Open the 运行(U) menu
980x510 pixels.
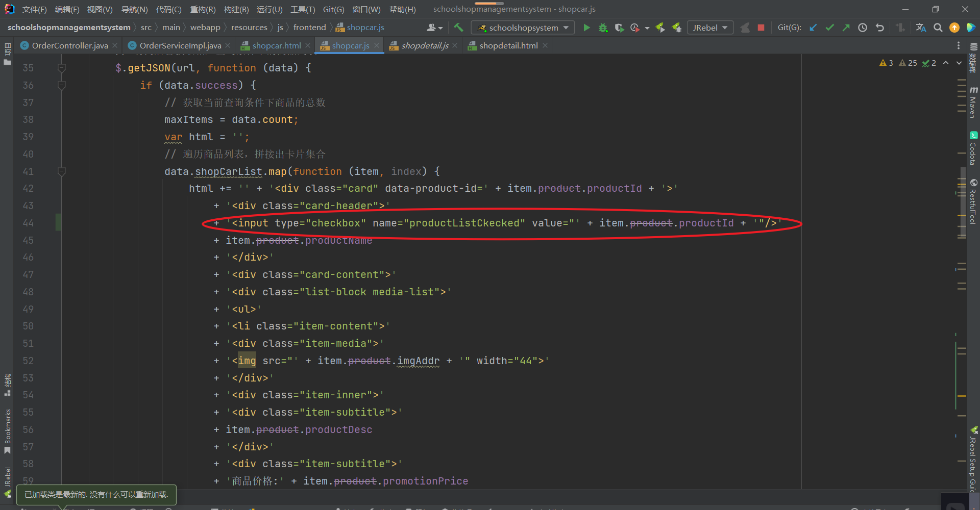(x=269, y=9)
